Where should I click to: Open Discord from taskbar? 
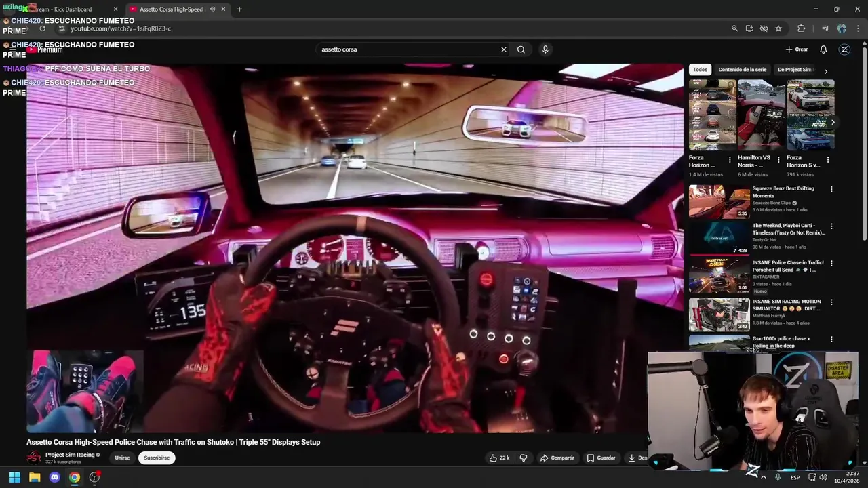click(x=55, y=477)
